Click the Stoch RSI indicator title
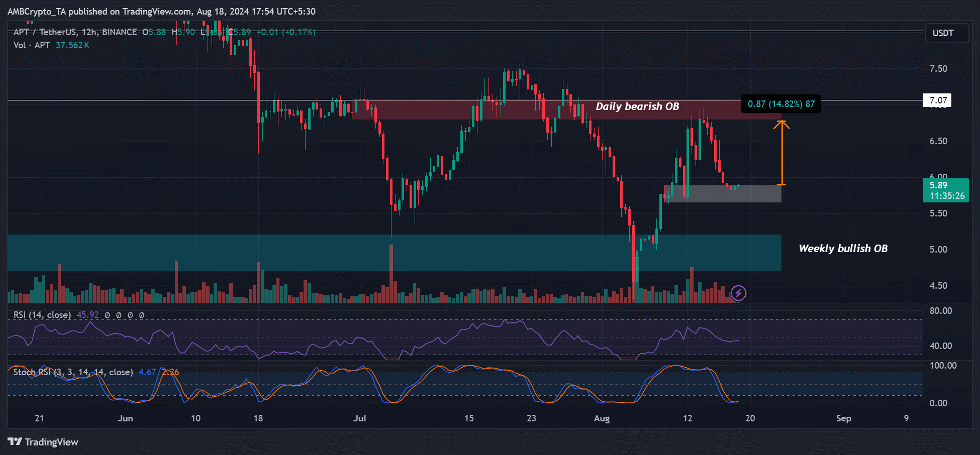 (73, 372)
